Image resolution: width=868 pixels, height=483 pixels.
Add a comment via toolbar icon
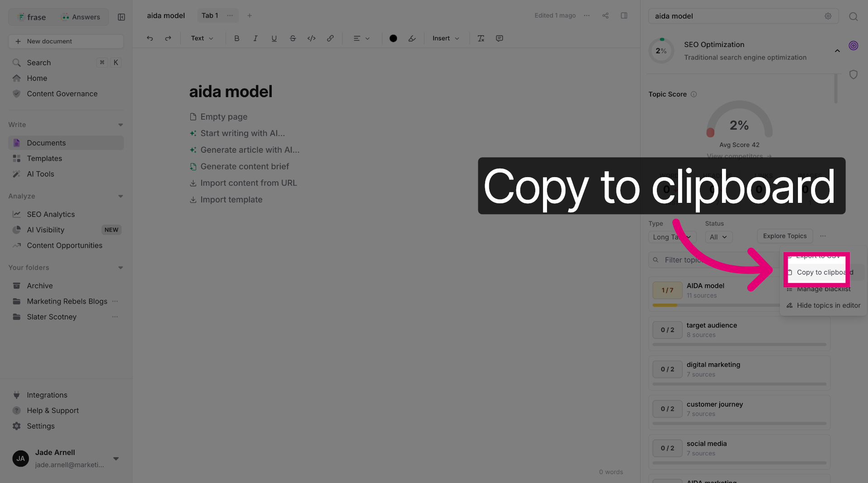coord(500,38)
